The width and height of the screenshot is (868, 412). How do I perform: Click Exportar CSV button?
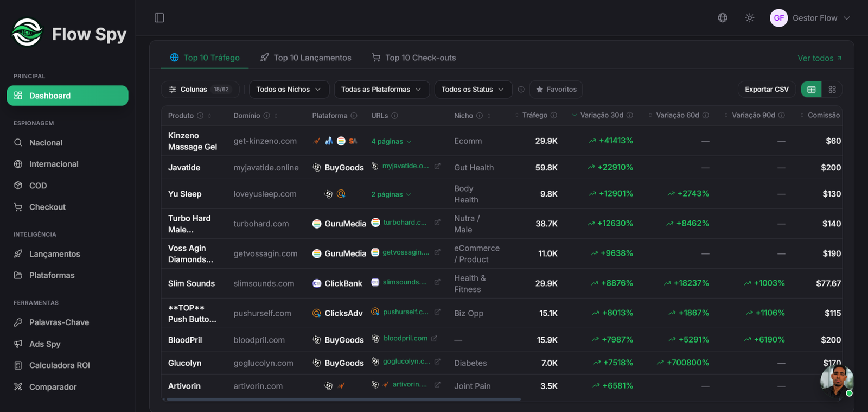767,90
